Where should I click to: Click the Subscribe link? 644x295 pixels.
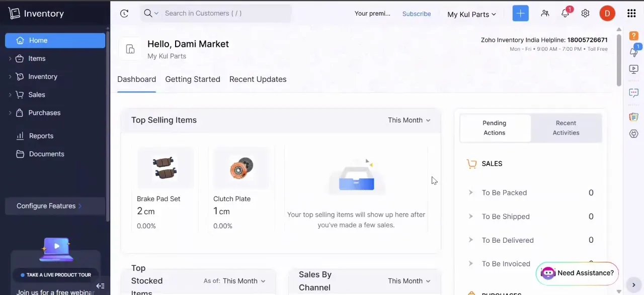(417, 14)
